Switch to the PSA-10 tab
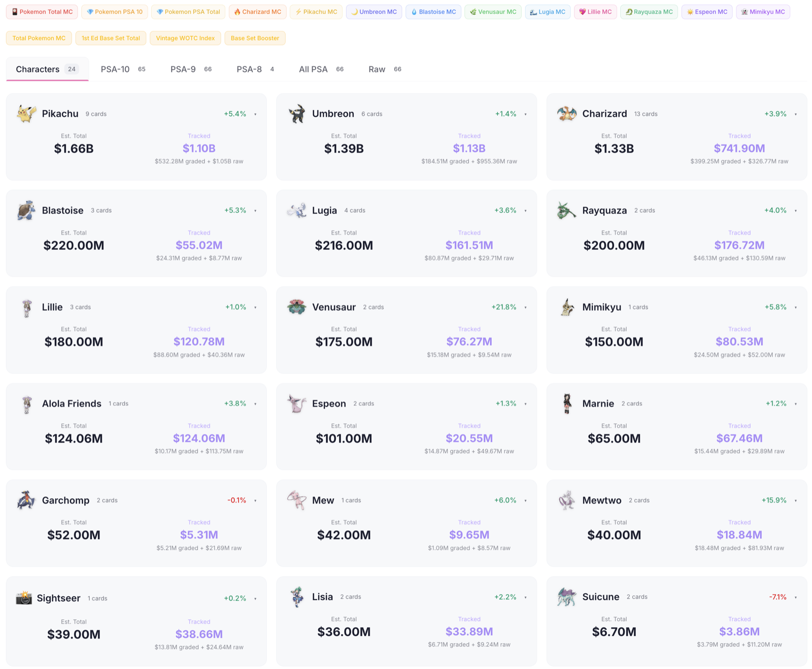This screenshot has height=669, width=812. (123, 69)
